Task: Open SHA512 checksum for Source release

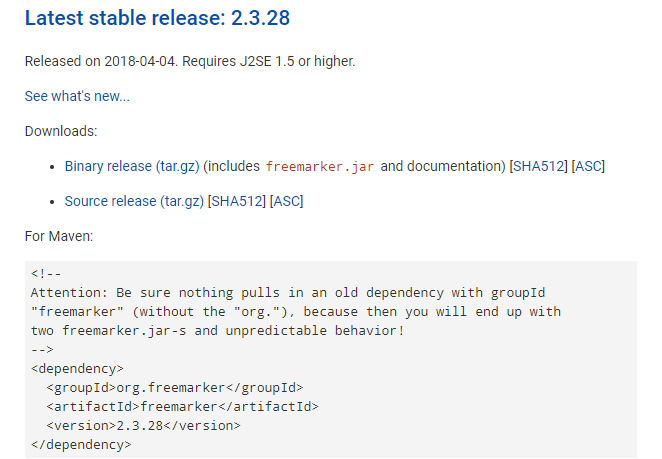Action: [x=237, y=201]
